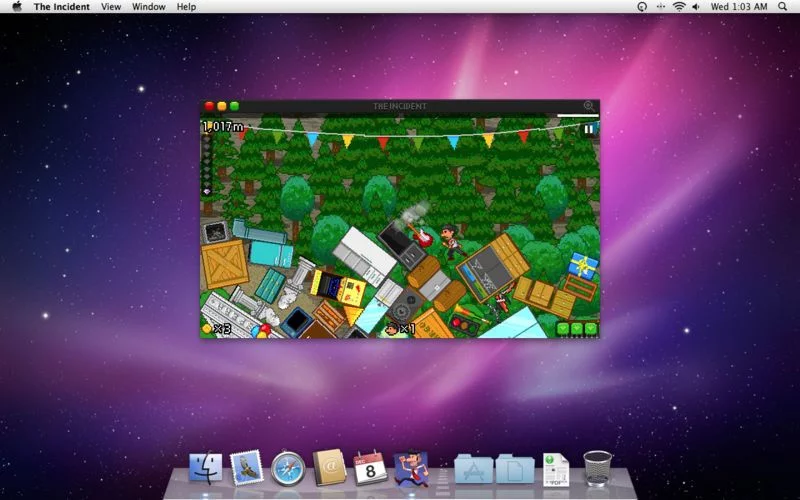Minimize The Incident window with yellow button

coord(222,106)
